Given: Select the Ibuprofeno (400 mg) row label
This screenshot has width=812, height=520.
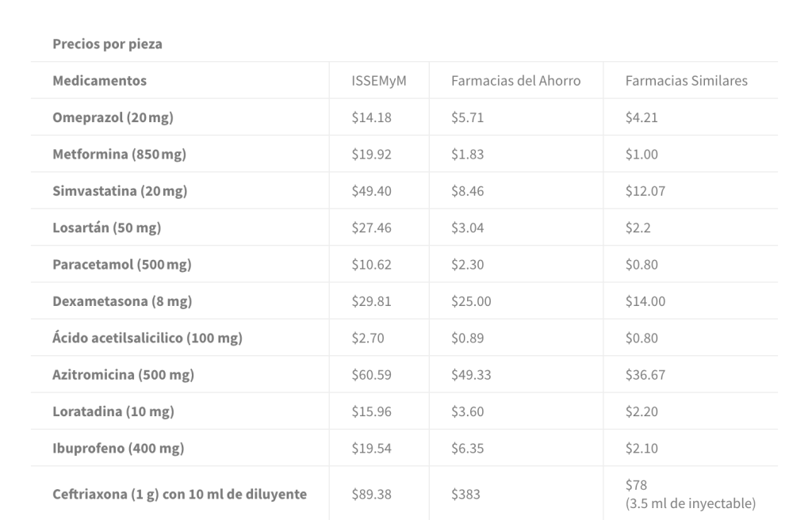Looking at the screenshot, I should point(118,449).
